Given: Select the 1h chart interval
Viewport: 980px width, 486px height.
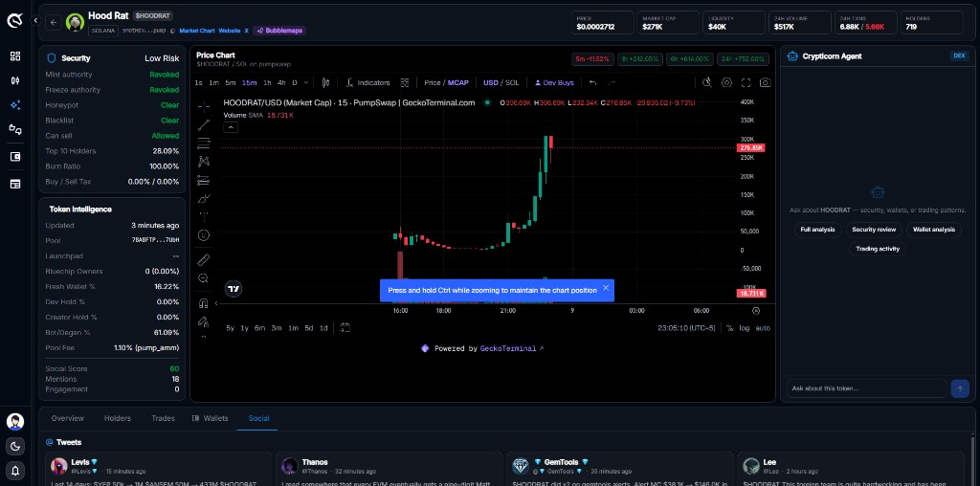Looking at the screenshot, I should (x=267, y=82).
